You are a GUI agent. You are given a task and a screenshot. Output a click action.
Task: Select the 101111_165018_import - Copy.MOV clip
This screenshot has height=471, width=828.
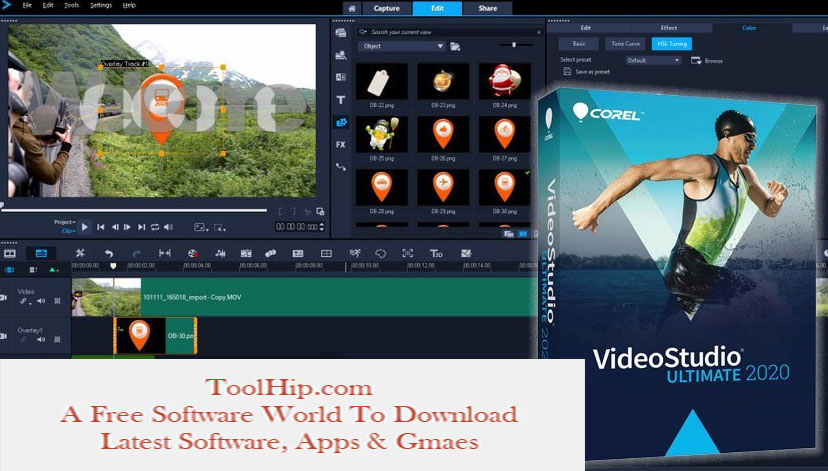coord(304,297)
